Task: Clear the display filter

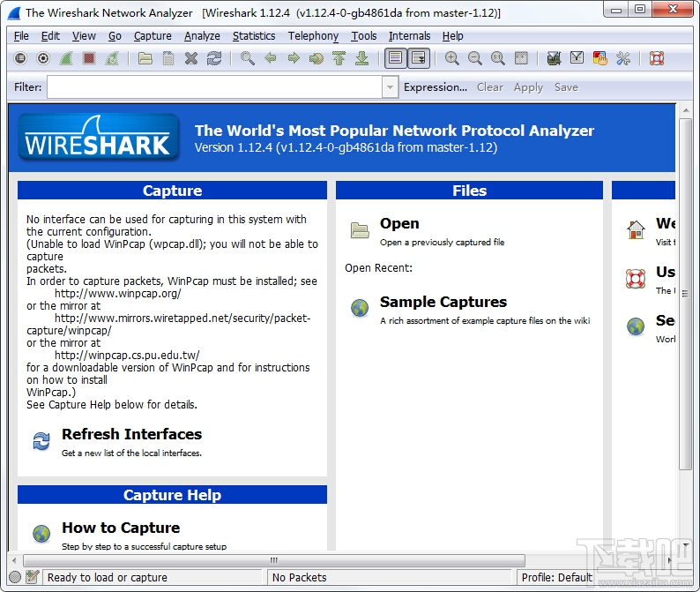Action: click(x=489, y=87)
